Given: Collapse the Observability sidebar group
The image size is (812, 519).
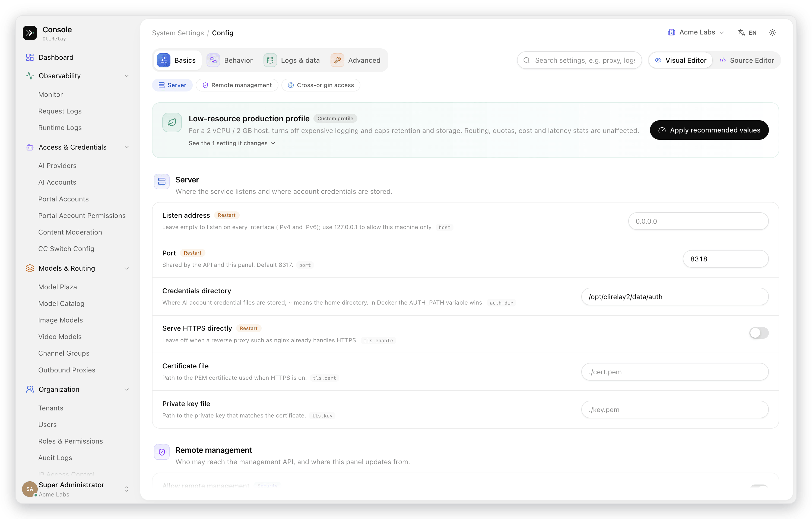Looking at the screenshot, I should point(127,76).
